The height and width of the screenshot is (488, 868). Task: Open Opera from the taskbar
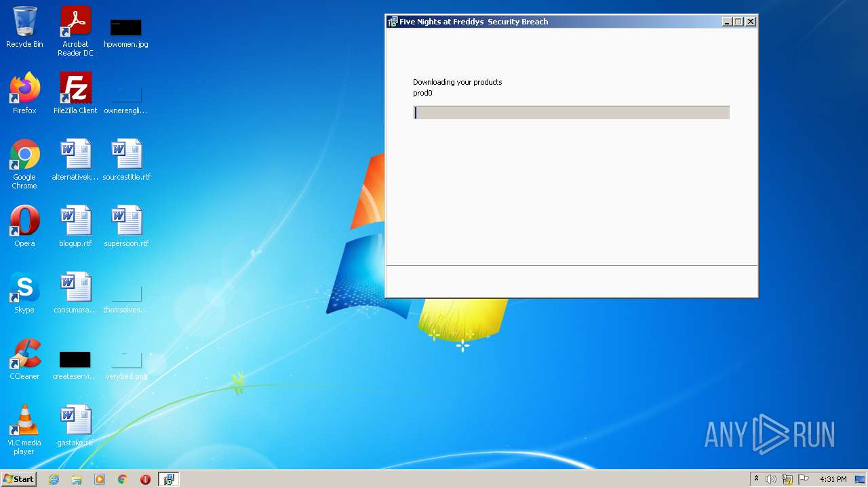click(145, 479)
